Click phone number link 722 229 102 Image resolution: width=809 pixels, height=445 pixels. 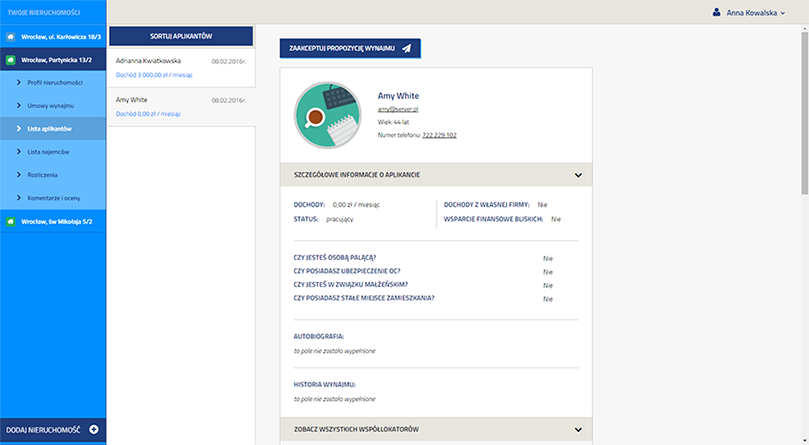439,135
